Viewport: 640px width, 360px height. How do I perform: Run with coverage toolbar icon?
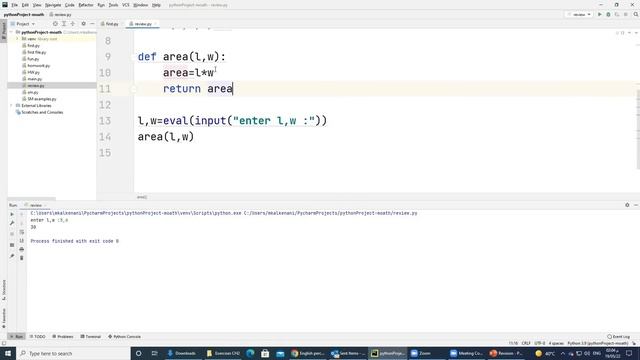617,15
